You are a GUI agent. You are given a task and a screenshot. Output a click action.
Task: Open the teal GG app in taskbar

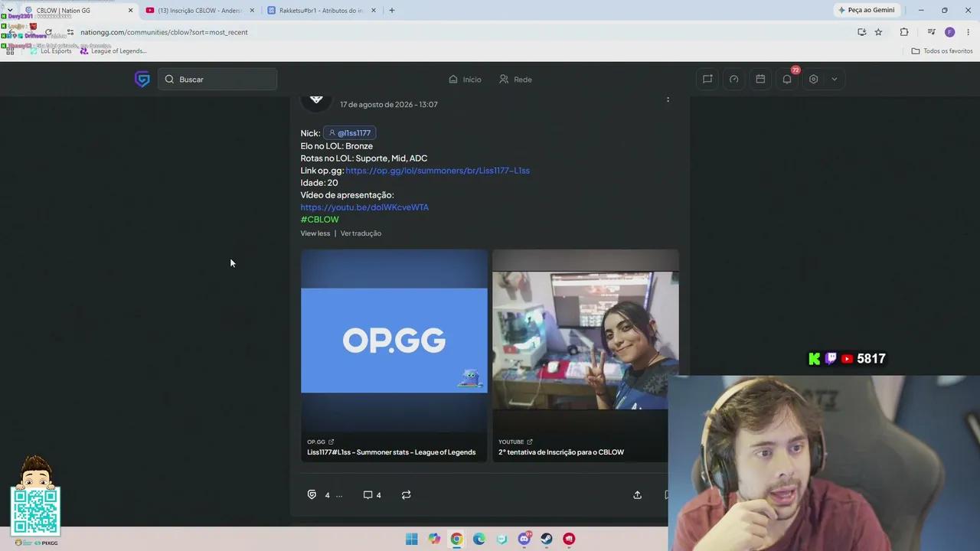point(501,539)
